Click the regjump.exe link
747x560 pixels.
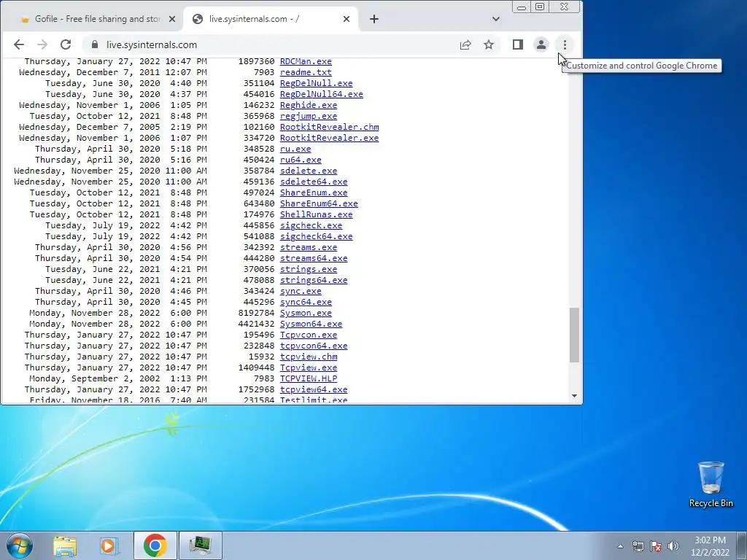click(309, 116)
